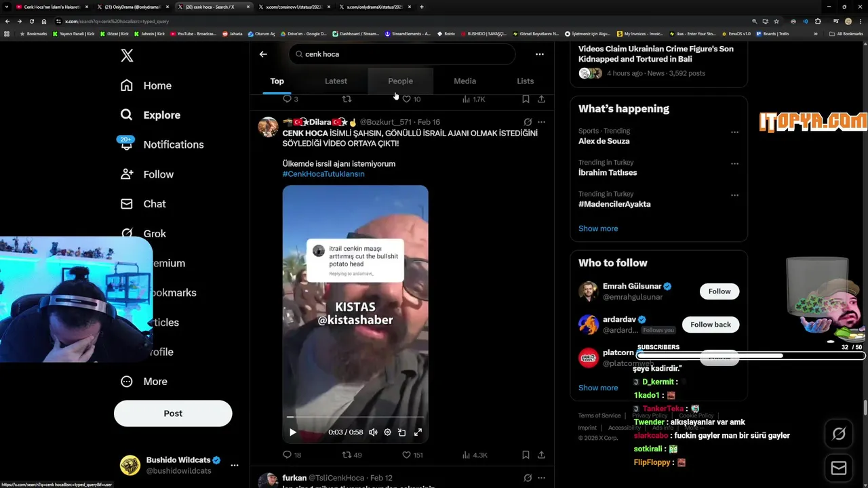Viewport: 868px width, 488px height.
Task: Switch to the Latest tab
Action: click(x=336, y=81)
